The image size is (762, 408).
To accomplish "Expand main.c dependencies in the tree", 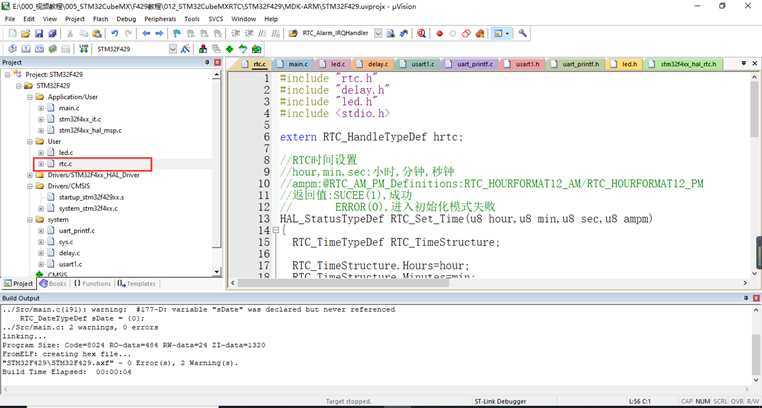I will (x=41, y=108).
